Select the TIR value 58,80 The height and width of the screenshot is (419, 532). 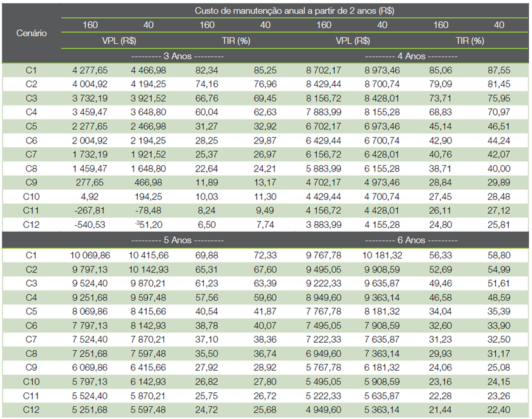(499, 255)
